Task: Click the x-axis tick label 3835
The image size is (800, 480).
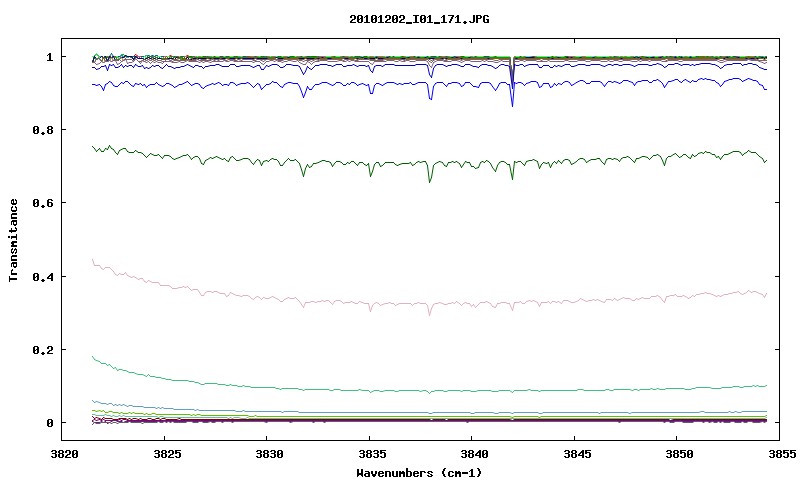Action: [x=371, y=454]
